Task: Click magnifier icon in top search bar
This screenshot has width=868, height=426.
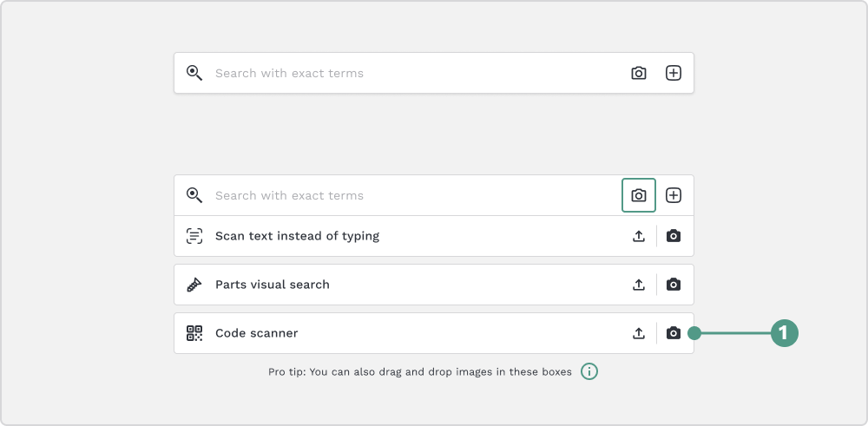Action: (194, 73)
